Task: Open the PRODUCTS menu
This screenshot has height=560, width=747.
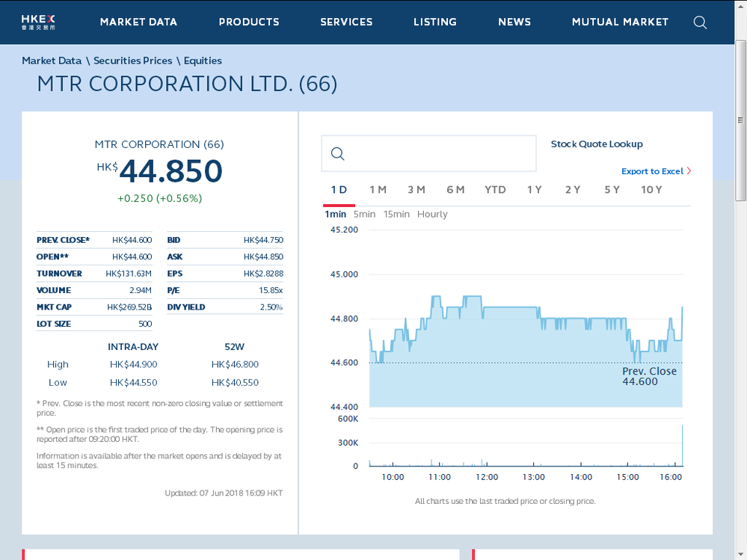Action: pos(249,22)
